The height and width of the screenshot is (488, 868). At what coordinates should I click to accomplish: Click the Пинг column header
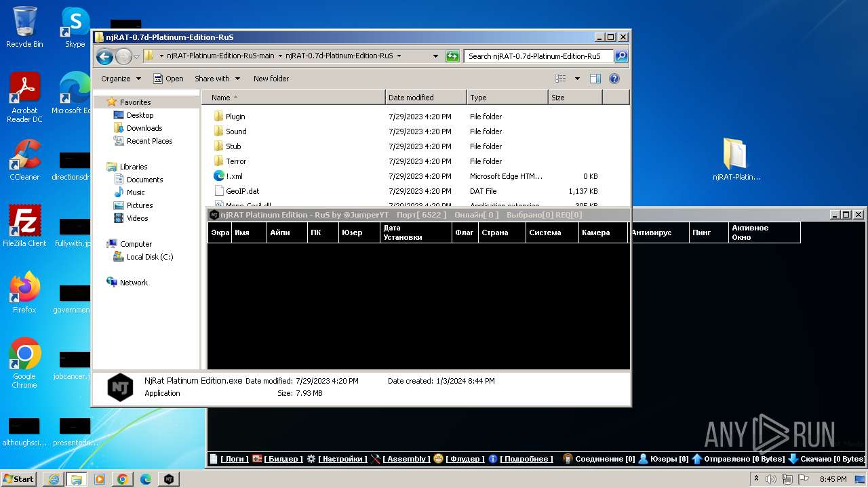(709, 232)
